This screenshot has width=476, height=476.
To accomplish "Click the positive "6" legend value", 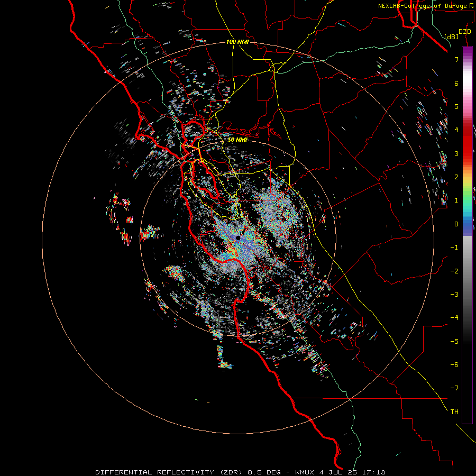I will [456, 83].
